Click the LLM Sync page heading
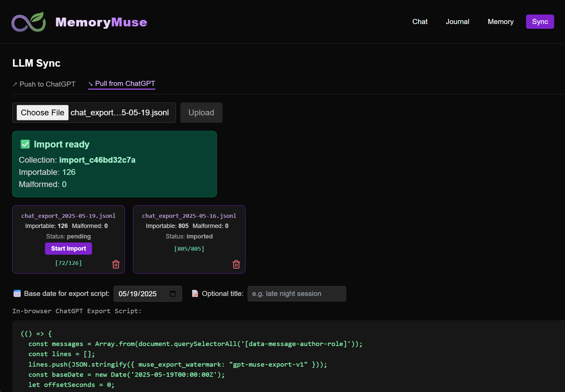Viewport: 565px width, 392px height. click(x=37, y=63)
